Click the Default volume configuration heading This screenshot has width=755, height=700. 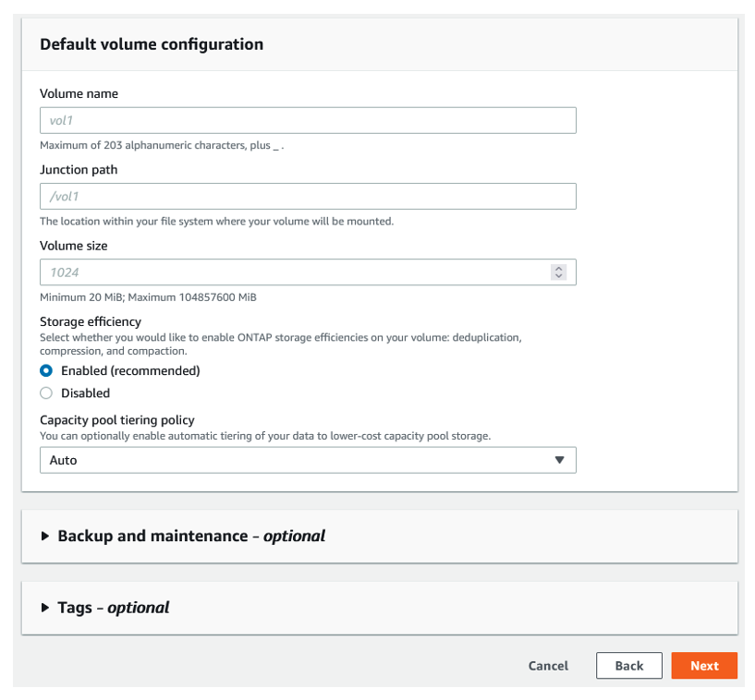(x=152, y=44)
